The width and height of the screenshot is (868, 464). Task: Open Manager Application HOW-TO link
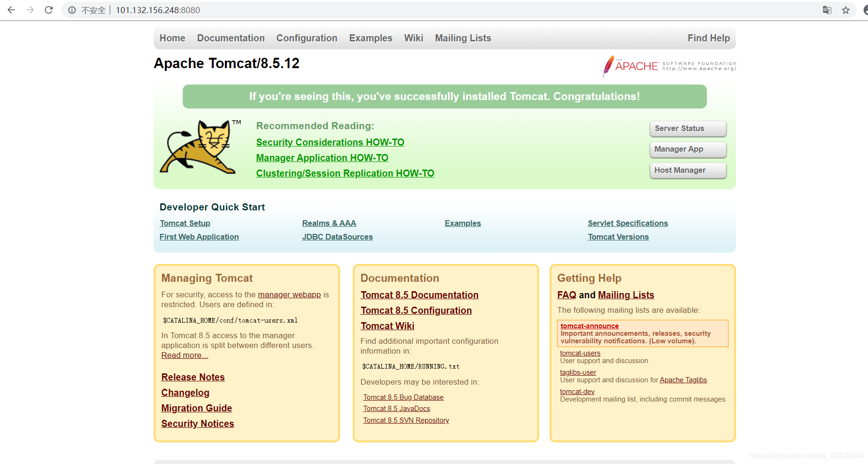click(x=322, y=158)
